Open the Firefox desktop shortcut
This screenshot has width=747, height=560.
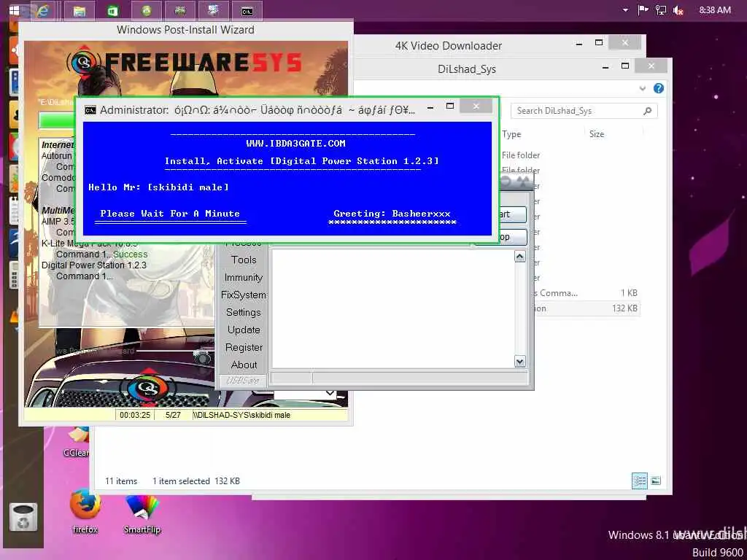click(85, 510)
